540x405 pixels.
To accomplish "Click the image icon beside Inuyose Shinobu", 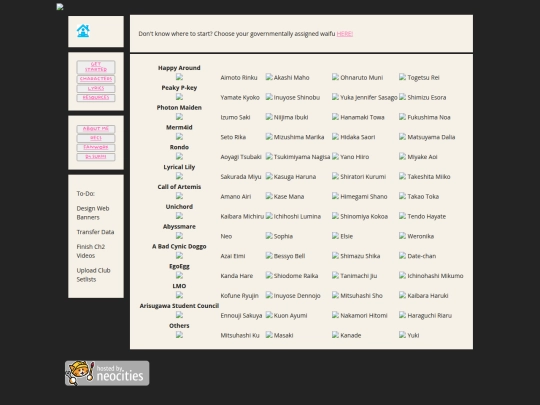I will click(269, 97).
